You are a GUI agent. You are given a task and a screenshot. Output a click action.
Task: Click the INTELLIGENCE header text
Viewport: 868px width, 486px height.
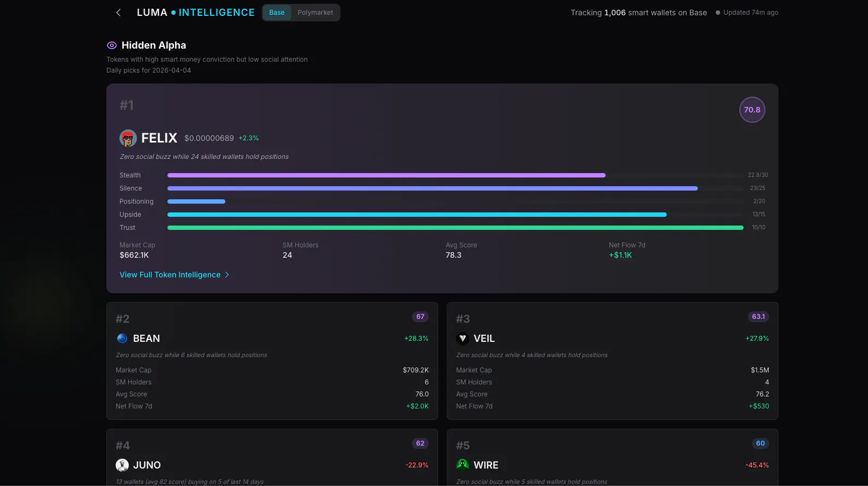[217, 13]
